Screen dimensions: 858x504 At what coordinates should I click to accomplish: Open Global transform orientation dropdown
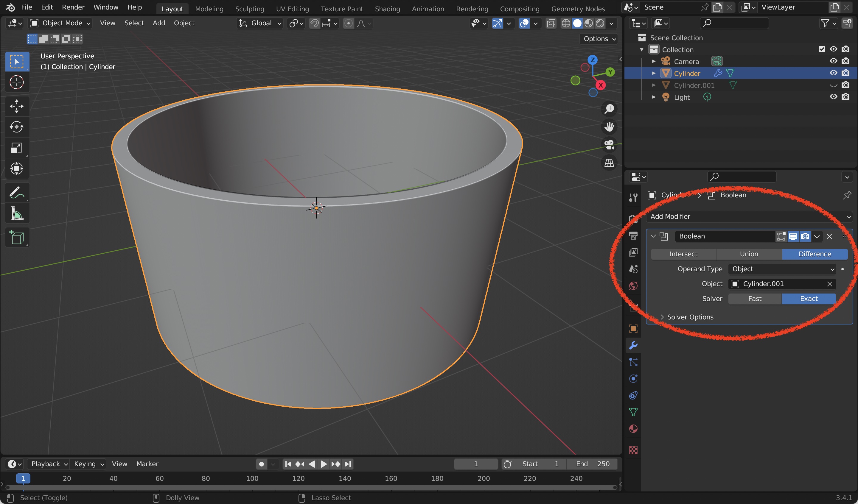[260, 23]
